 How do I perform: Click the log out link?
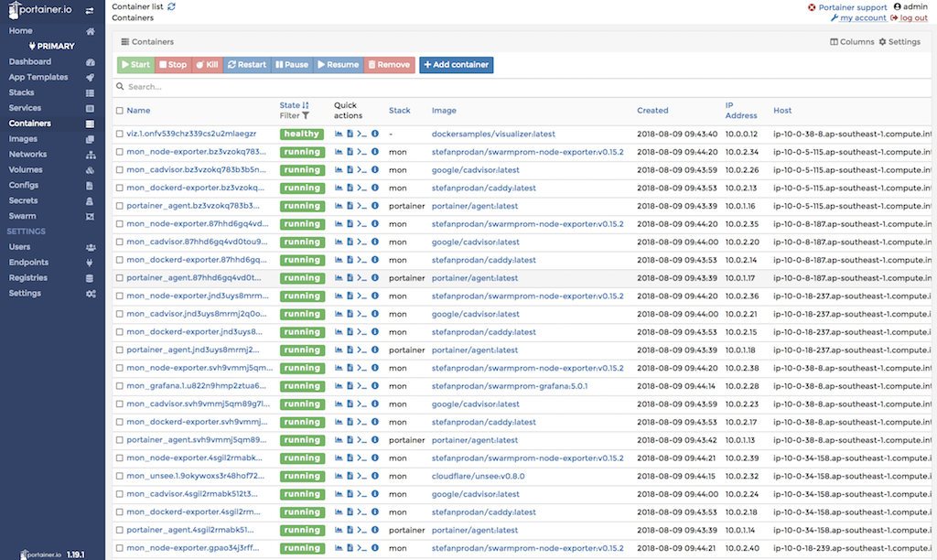click(x=914, y=18)
